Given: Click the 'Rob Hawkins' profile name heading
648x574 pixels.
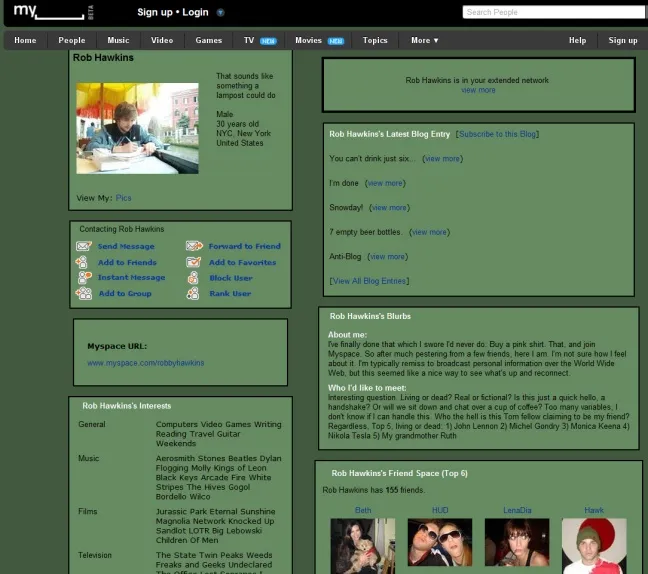Looking at the screenshot, I should click(x=103, y=57).
